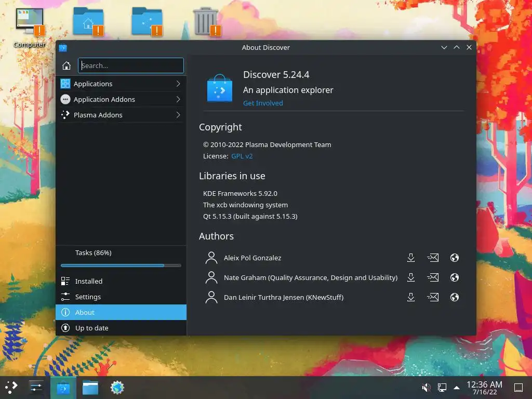
Task: Open the network tray icon
Action: pos(442,388)
